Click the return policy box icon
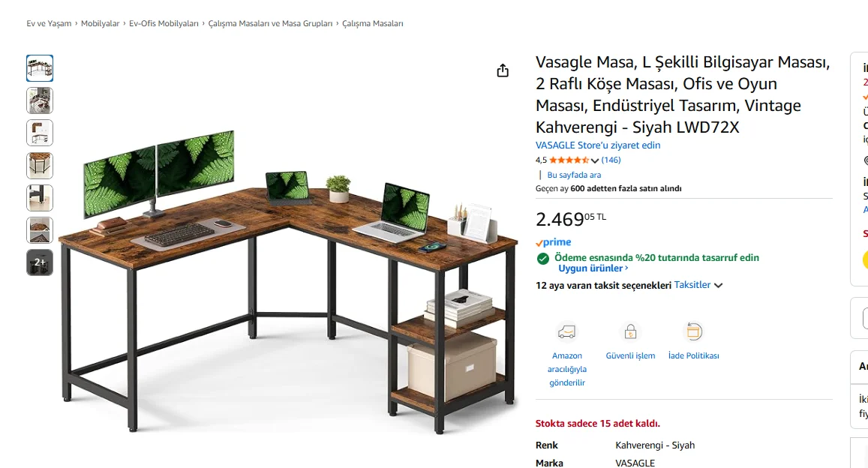The height and width of the screenshot is (468, 868). [694, 332]
